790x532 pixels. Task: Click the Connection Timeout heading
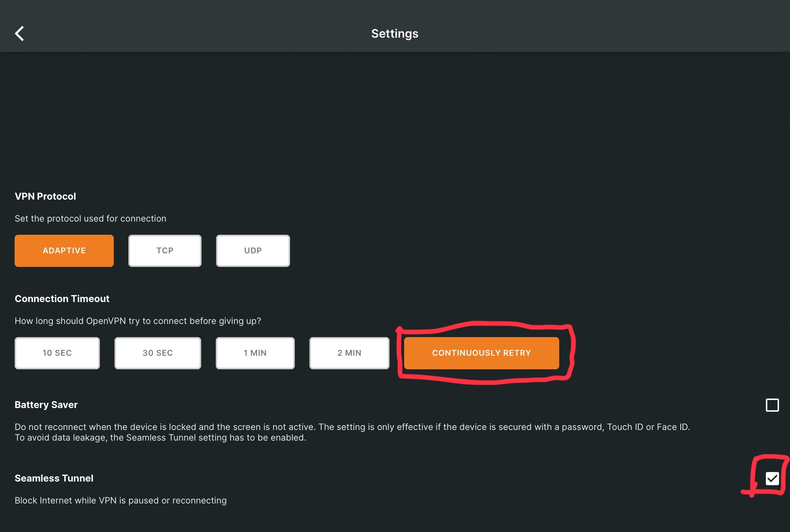pyautogui.click(x=62, y=299)
